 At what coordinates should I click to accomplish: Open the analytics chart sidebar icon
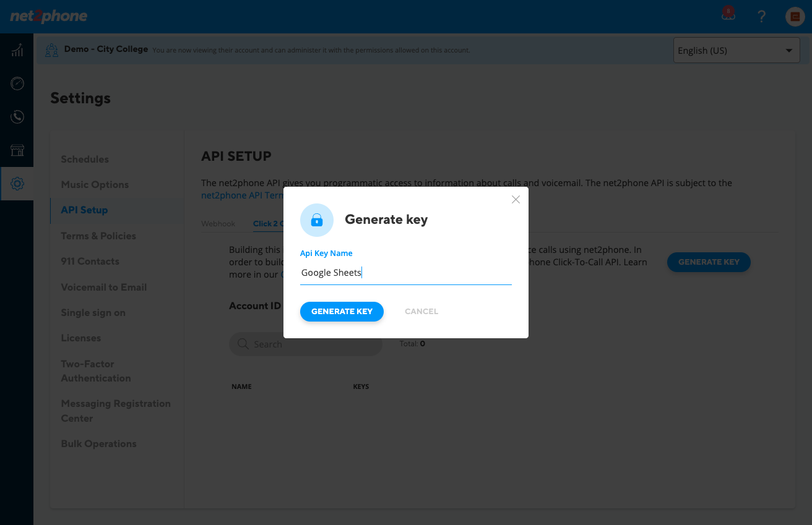(17, 50)
